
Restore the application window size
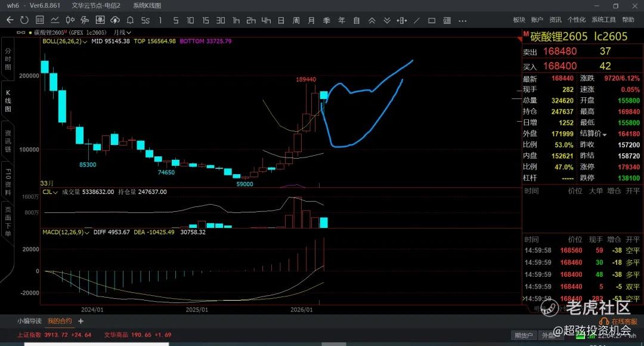pyautogui.click(x=615, y=6)
